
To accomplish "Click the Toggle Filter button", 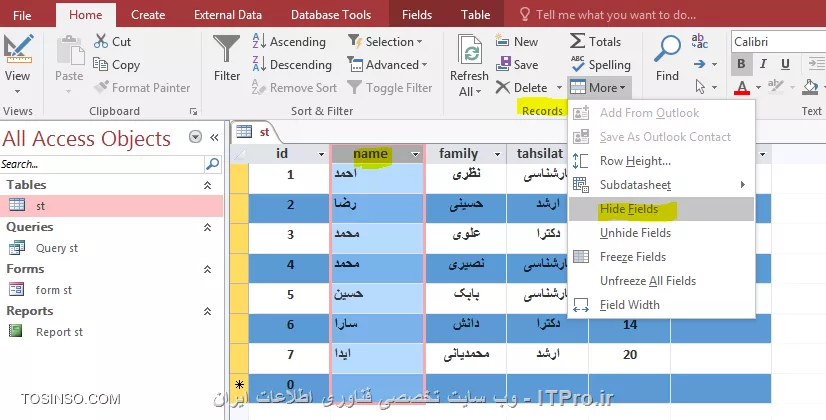I will click(x=390, y=87).
